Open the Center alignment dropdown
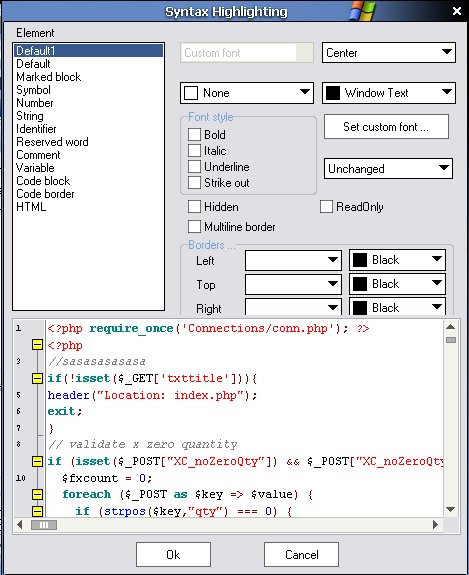 tap(389, 52)
